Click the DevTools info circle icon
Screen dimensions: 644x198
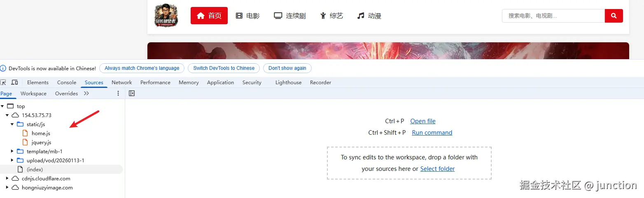click(x=3, y=68)
